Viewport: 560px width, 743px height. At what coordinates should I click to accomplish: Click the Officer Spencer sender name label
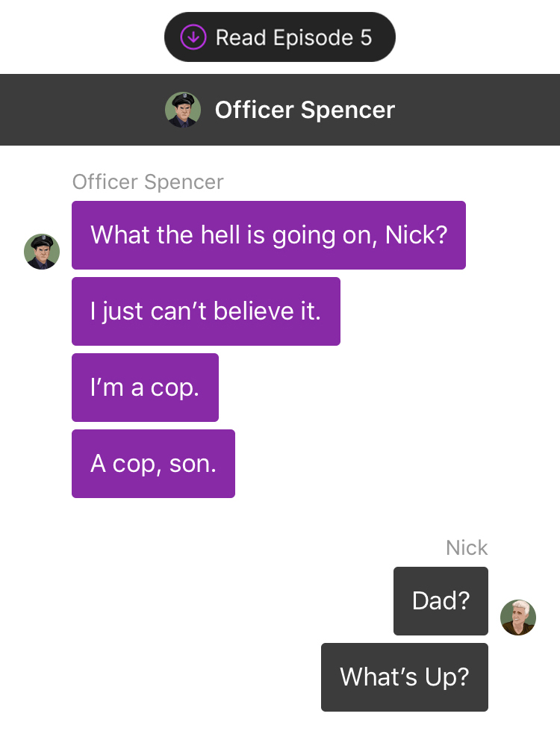(x=148, y=182)
